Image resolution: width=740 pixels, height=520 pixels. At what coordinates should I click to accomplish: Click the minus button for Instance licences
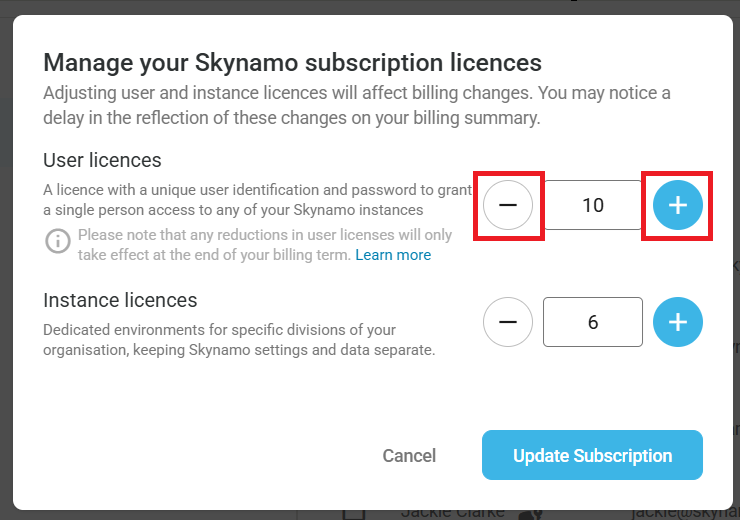[x=508, y=322]
